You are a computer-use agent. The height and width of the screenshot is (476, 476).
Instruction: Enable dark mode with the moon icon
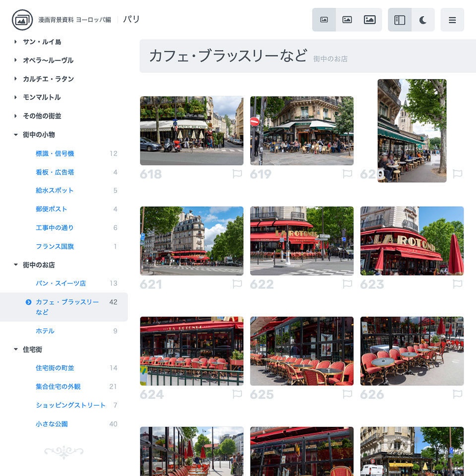click(x=423, y=19)
